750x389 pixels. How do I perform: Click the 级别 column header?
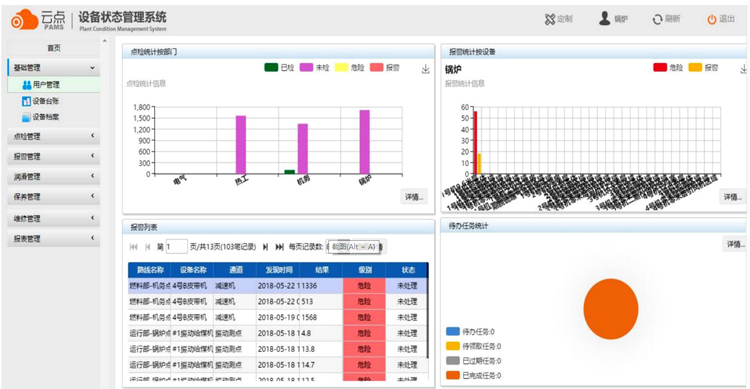(364, 270)
